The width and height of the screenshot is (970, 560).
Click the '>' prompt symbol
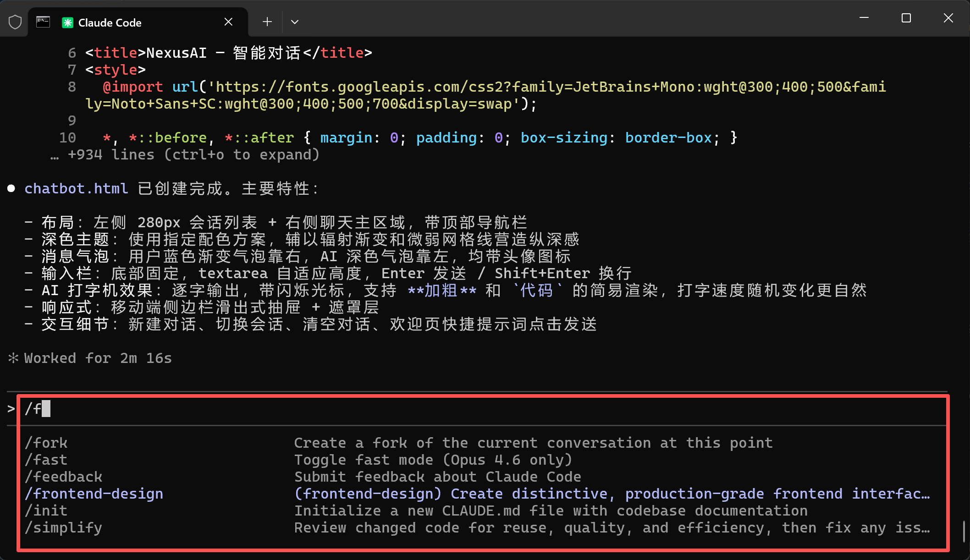click(x=11, y=408)
